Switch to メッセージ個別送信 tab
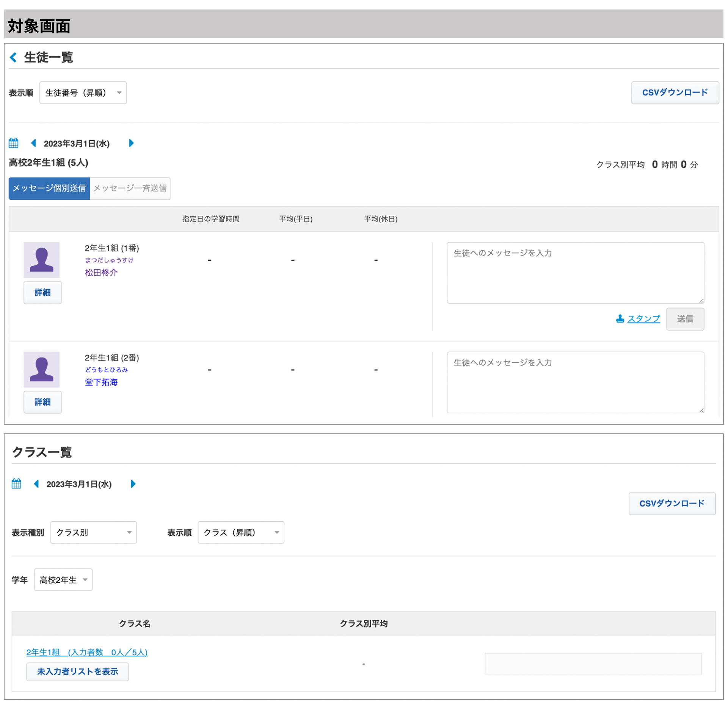 (49, 188)
